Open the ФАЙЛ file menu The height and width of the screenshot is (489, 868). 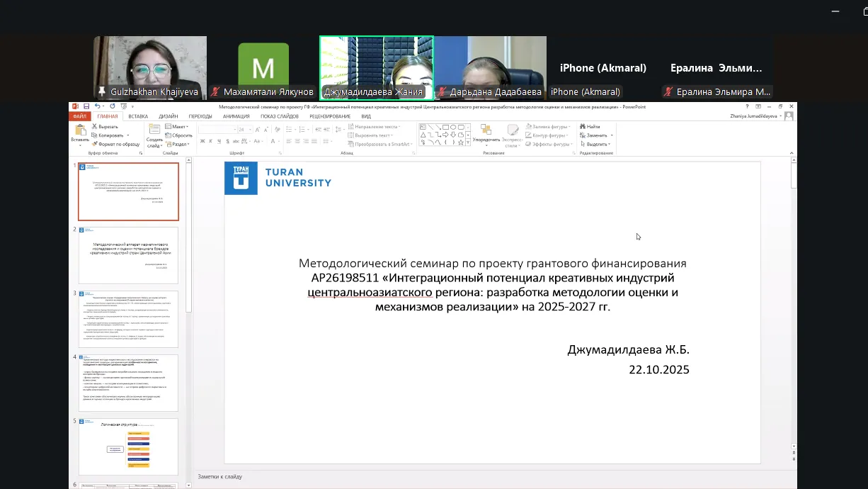click(79, 116)
